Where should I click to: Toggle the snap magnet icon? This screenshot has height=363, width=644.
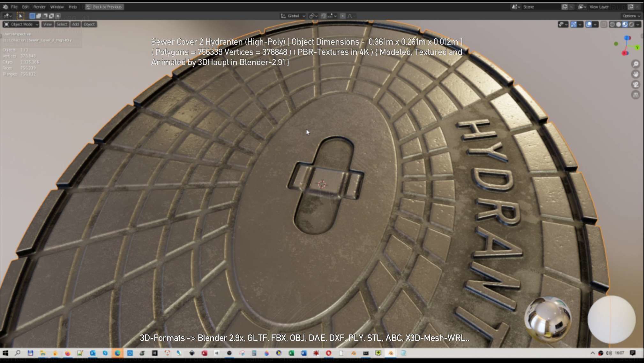point(323,16)
